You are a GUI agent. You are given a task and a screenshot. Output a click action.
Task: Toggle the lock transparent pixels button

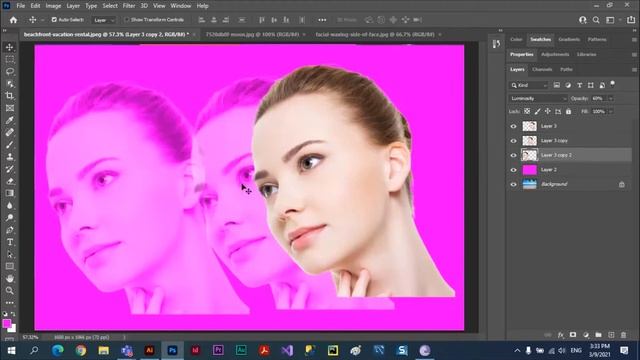point(527,111)
